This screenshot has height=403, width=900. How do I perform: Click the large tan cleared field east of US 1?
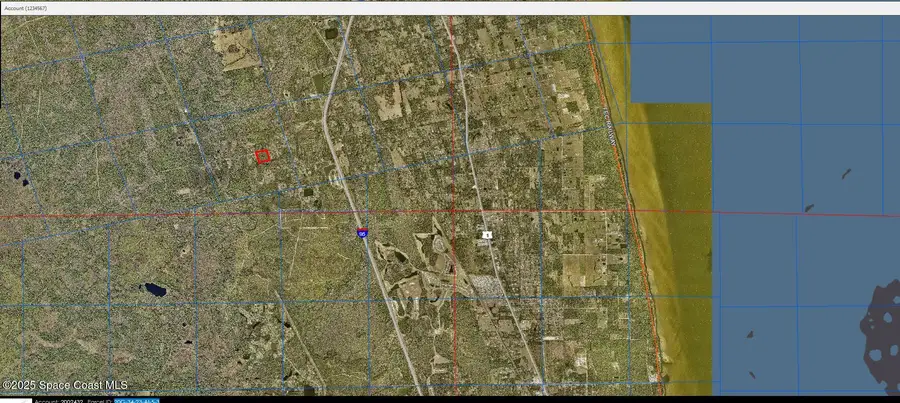[581, 270]
